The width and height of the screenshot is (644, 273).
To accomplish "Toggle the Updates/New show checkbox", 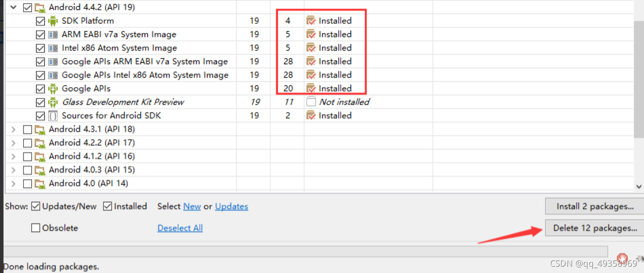I will coord(36,206).
